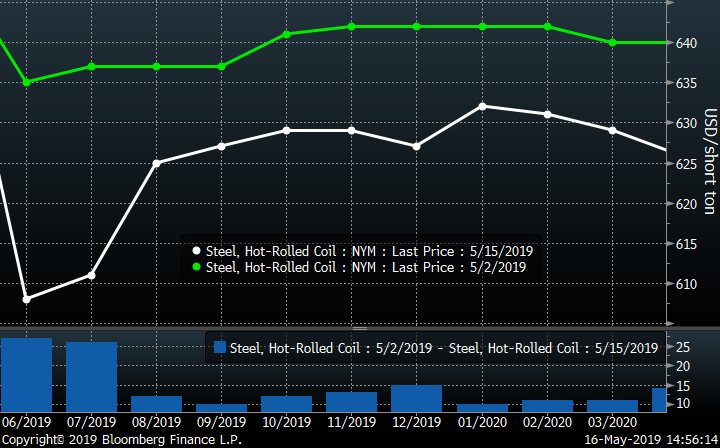This screenshot has width=720, height=448.
Task: Click the blue square in the spread legend
Action: click(219, 348)
